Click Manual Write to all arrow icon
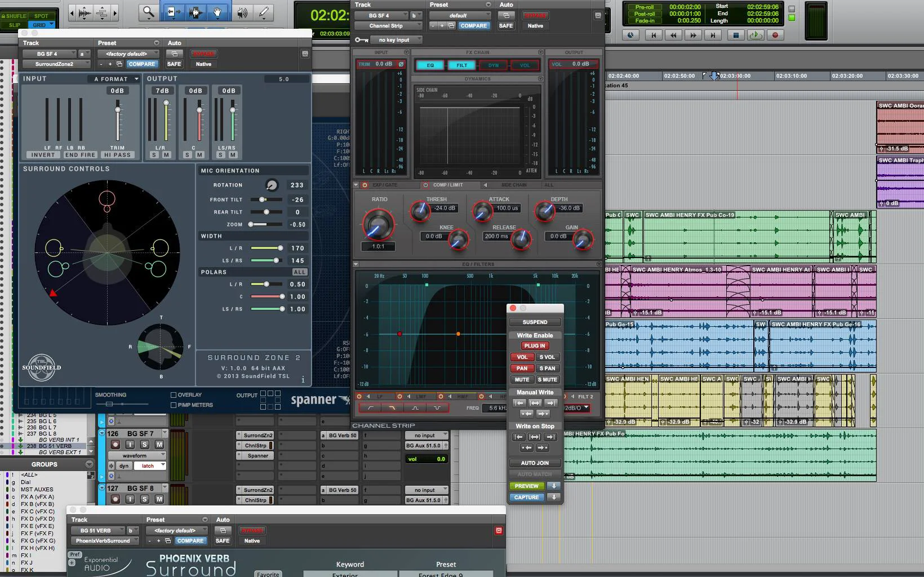The width and height of the screenshot is (924, 577). click(x=535, y=403)
